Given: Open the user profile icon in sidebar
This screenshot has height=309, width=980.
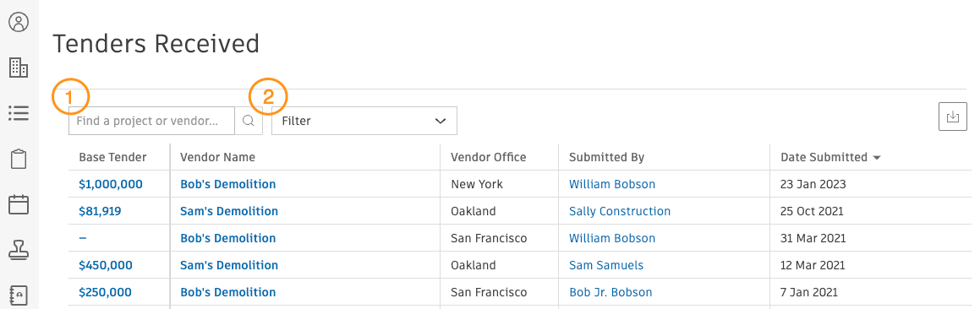Looking at the screenshot, I should pos(19,23).
